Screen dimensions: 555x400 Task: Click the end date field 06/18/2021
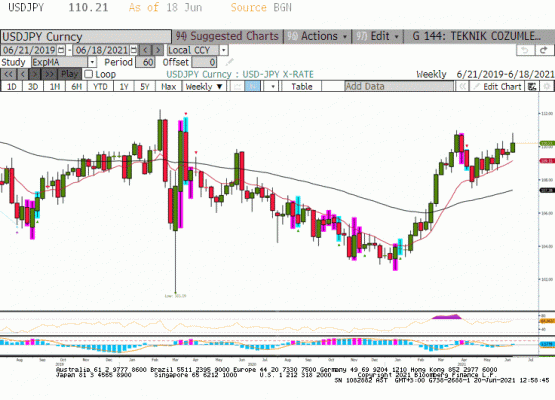102,50
